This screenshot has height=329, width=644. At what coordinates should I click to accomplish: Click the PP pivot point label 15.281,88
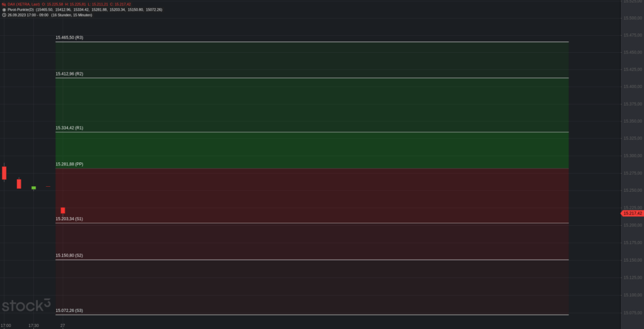[69, 164]
